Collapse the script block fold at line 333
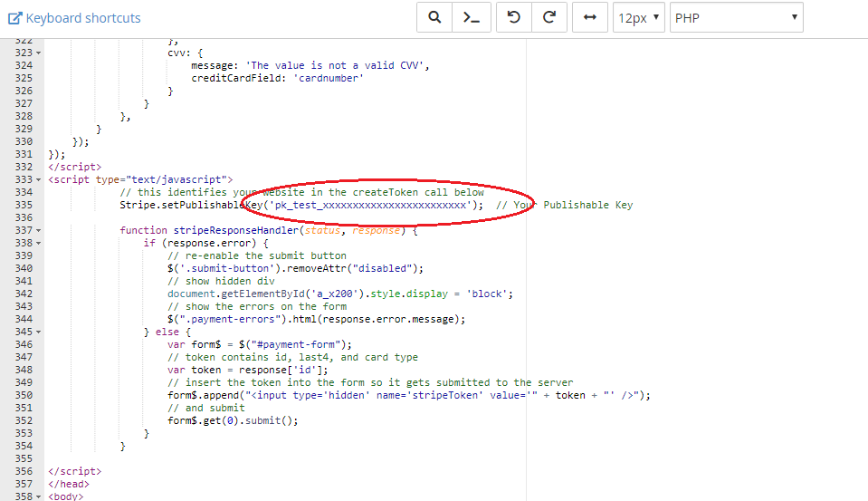This screenshot has height=501, width=868. (38, 180)
